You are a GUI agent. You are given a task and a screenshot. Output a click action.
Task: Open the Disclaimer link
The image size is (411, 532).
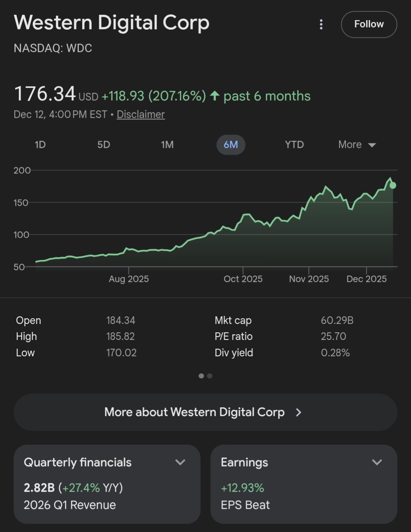[141, 114]
